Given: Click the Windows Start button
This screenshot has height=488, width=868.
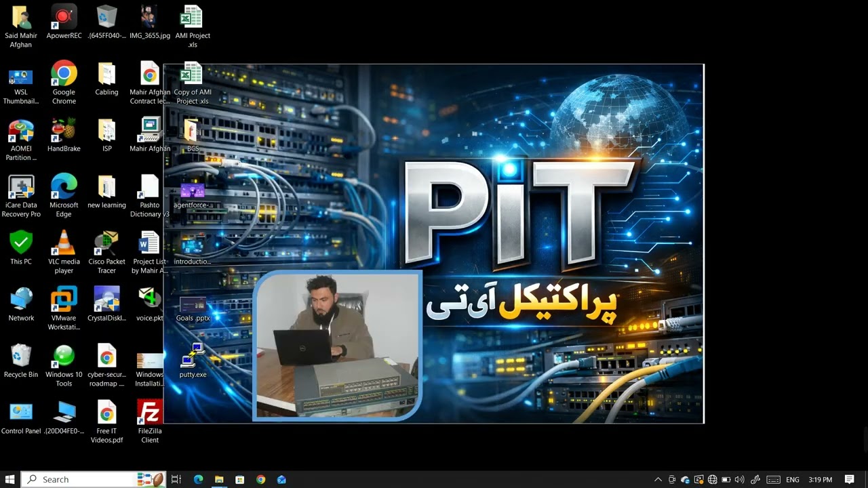Looking at the screenshot, I should (9, 479).
